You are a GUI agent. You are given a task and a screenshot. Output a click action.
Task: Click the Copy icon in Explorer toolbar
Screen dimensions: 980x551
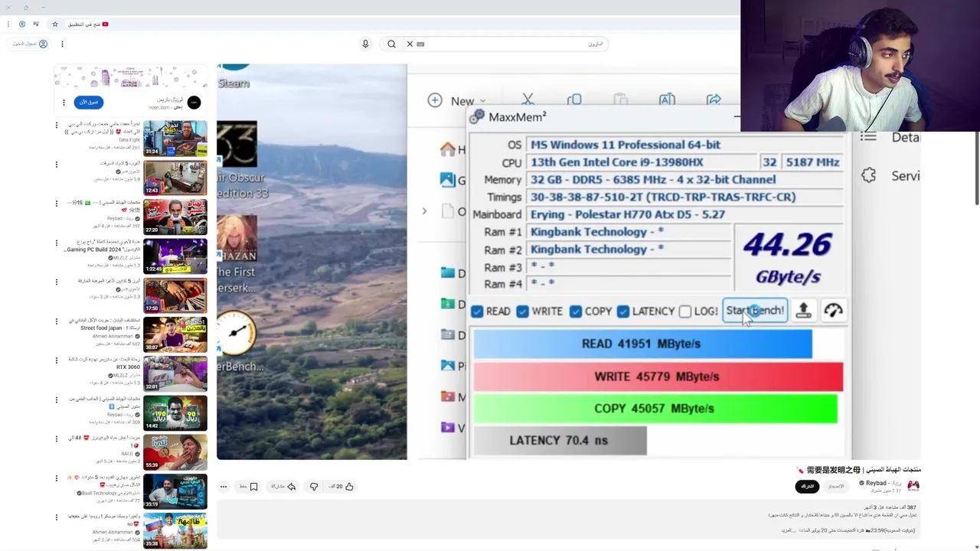(x=574, y=100)
